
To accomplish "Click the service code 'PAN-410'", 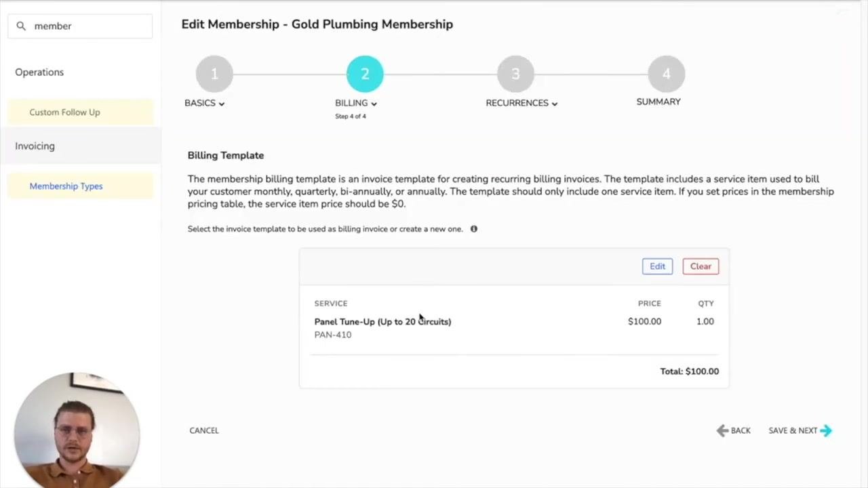I will 333,335.
